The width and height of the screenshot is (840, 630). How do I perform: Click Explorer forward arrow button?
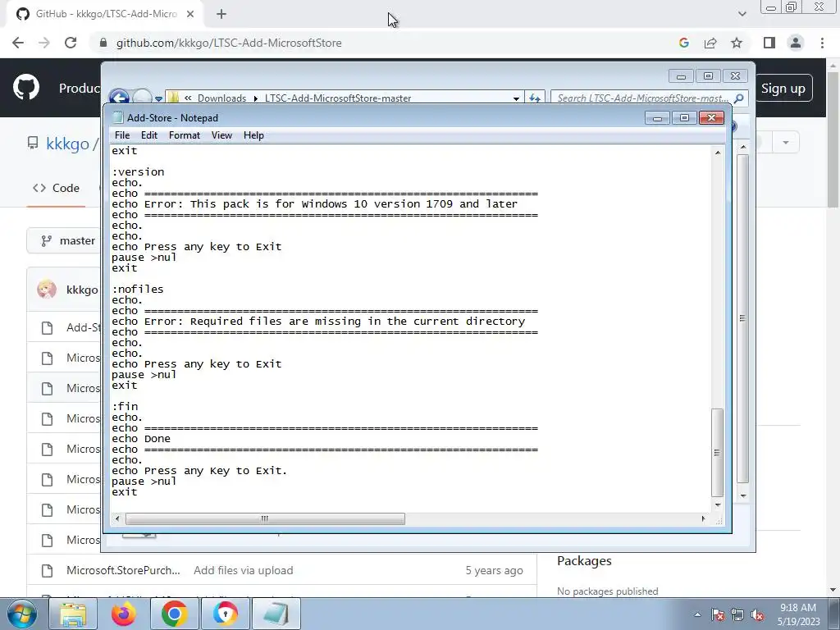coord(142,98)
